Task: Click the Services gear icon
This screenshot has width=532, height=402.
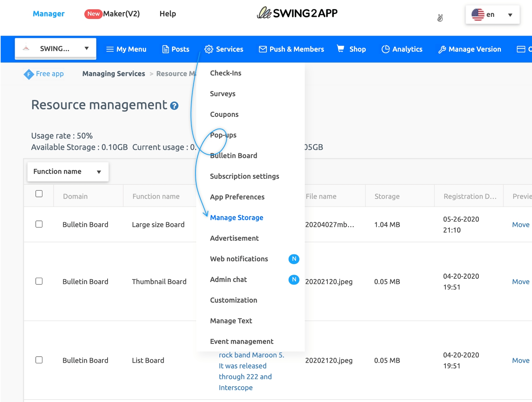Action: [x=209, y=49]
